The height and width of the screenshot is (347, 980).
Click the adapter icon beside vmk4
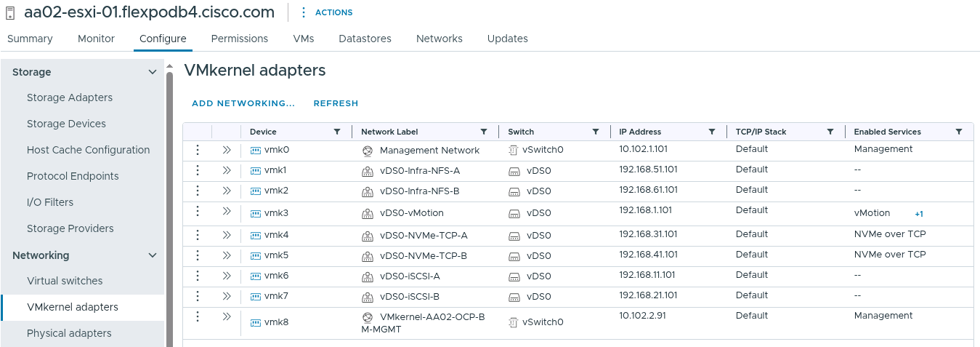pos(255,236)
